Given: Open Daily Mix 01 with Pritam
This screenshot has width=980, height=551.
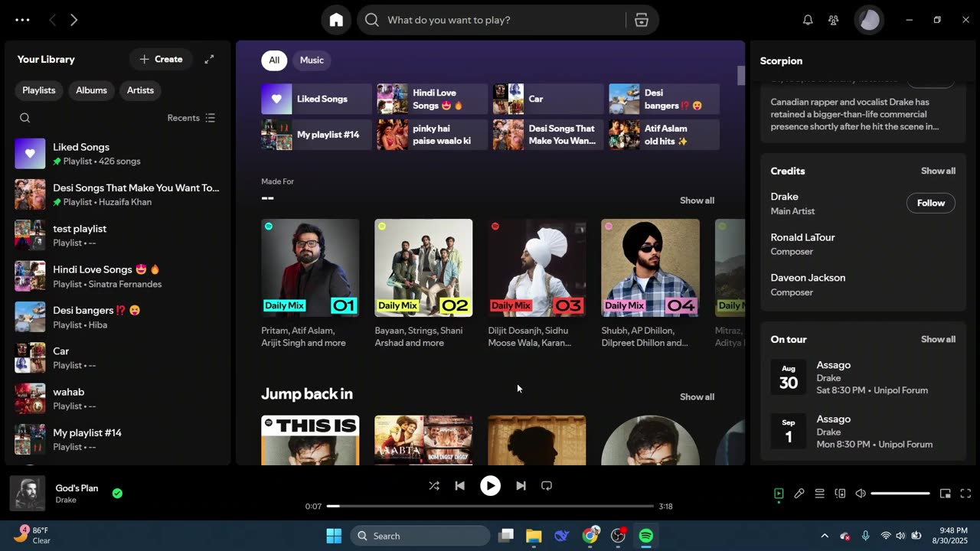Looking at the screenshot, I should coord(310,284).
